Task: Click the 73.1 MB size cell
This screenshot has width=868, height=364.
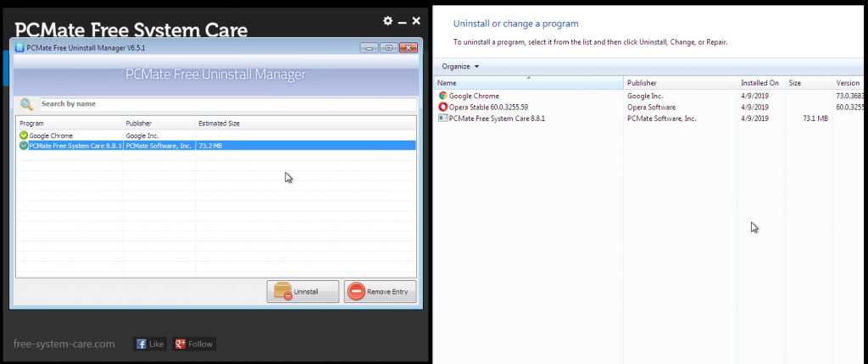Action: 815,118
